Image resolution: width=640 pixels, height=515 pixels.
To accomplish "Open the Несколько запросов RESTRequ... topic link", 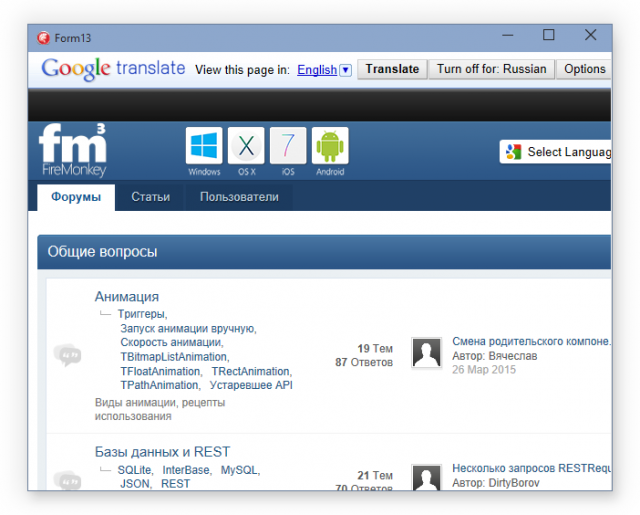I will (531, 468).
